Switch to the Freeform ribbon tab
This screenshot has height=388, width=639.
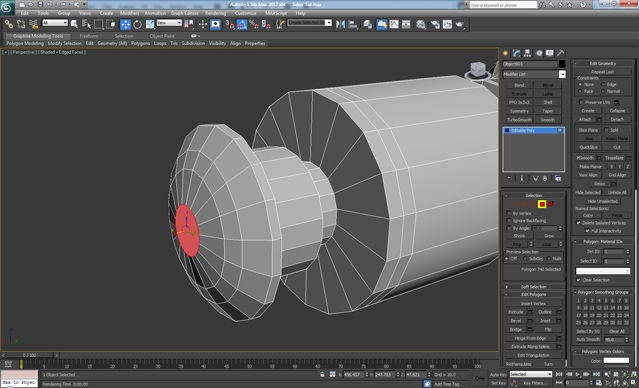pos(89,36)
